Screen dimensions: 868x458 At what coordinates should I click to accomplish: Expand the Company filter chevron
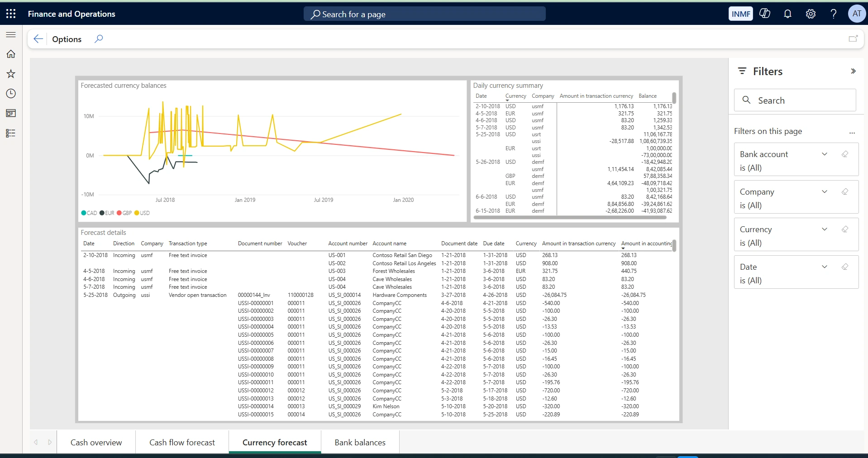pyautogui.click(x=825, y=192)
